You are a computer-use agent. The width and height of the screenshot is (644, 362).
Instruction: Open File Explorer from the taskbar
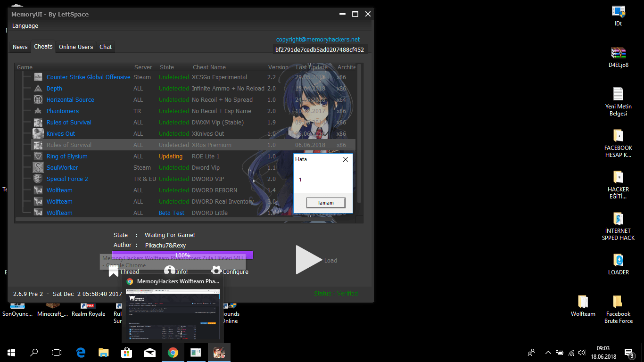tap(104, 353)
